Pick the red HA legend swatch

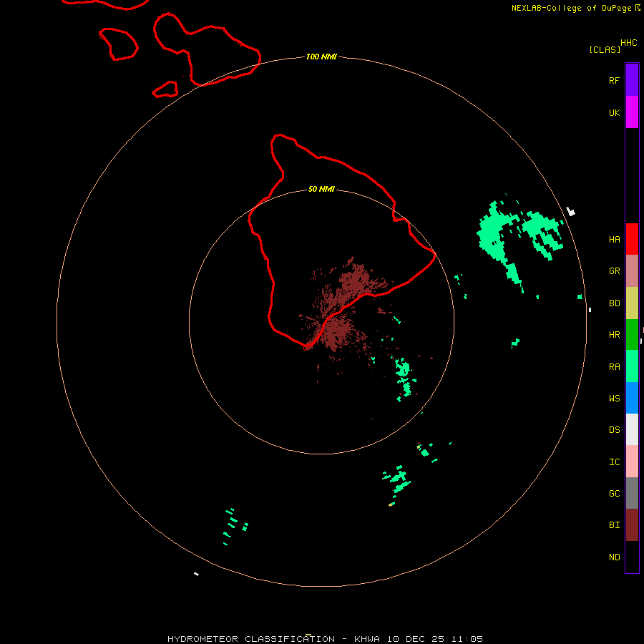tap(632, 239)
